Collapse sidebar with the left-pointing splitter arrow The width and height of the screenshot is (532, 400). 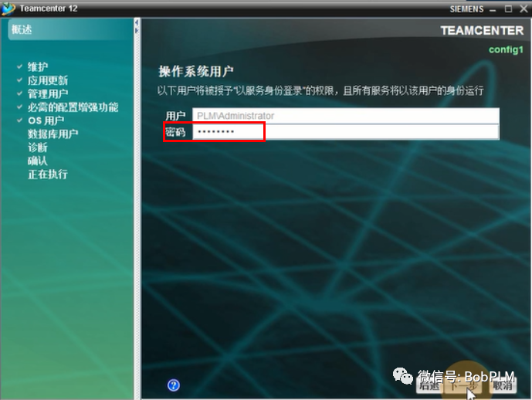[x=137, y=22]
